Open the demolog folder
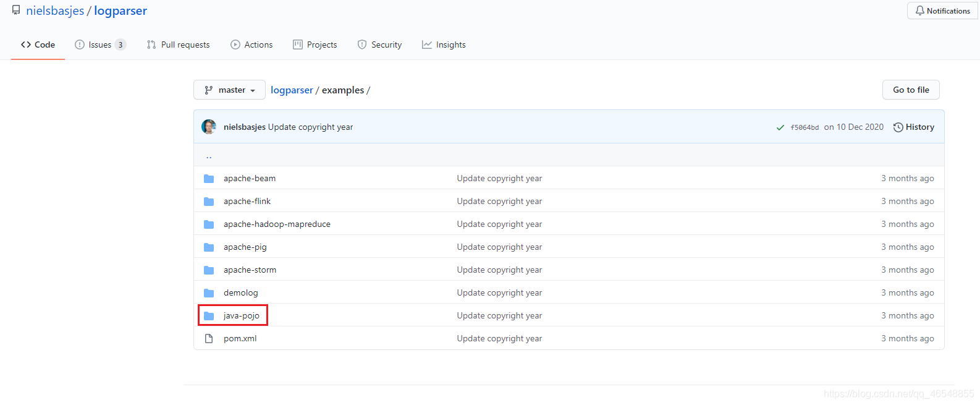The width and height of the screenshot is (980, 405). coord(241,292)
